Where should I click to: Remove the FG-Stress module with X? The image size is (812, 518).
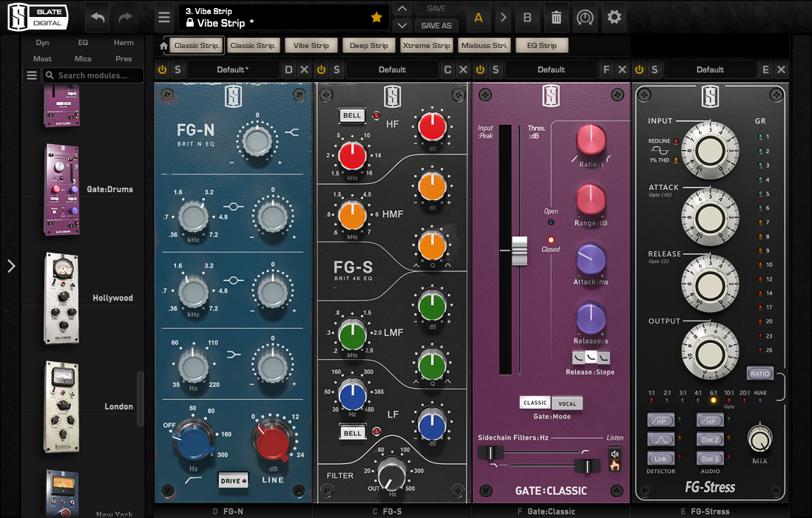(782, 69)
